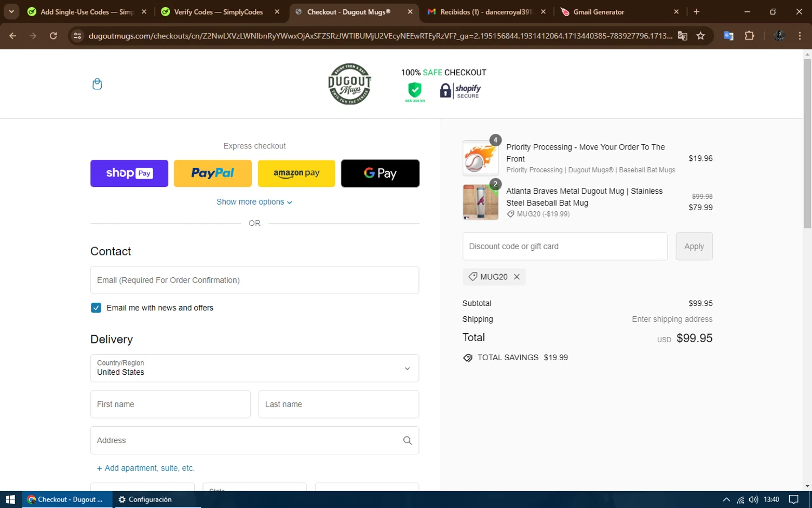Screen dimensions: 812x508
Task: View site information icon in address bar
Action: click(x=77, y=36)
